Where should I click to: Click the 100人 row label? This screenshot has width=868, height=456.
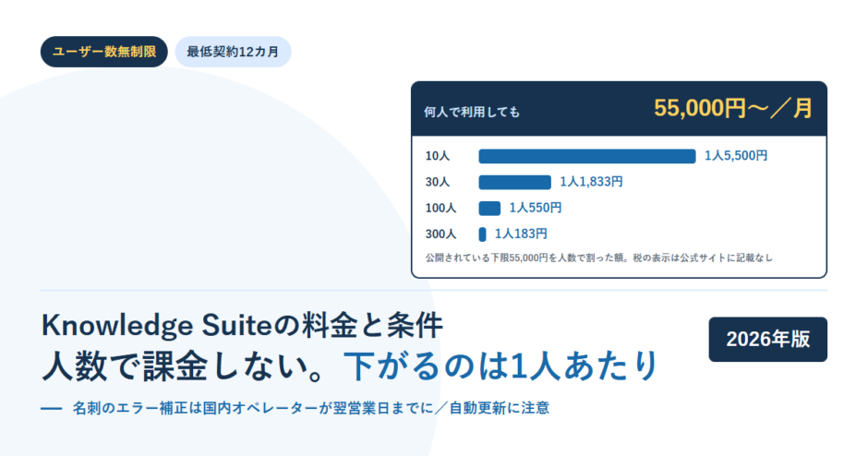tap(440, 208)
